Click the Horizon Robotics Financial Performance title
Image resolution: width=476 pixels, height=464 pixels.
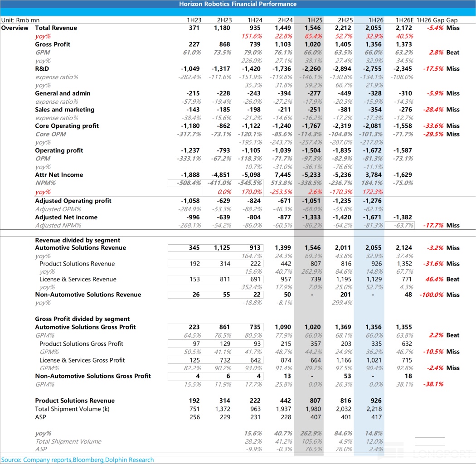[x=238, y=4]
